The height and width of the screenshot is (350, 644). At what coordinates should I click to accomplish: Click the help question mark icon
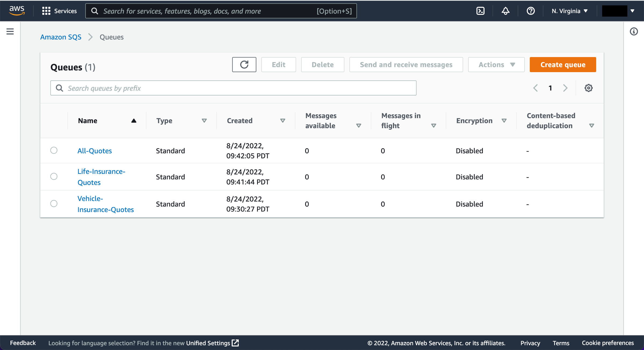[530, 11]
